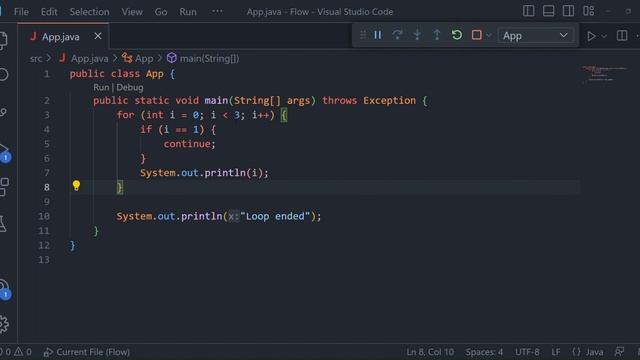Click the debug Step Over icon

pyautogui.click(x=397, y=35)
